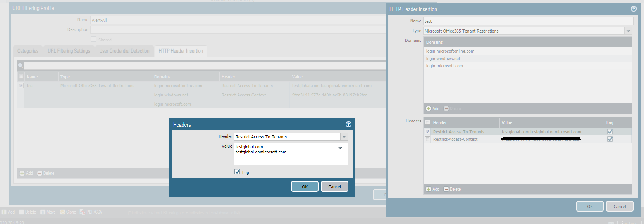644x224 pixels.
Task: Click search field in URL Filtering Profile
Action: pos(205,65)
